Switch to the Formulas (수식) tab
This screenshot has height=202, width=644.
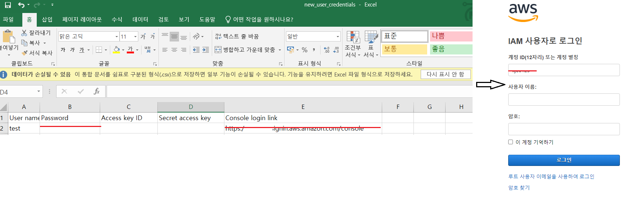(117, 19)
